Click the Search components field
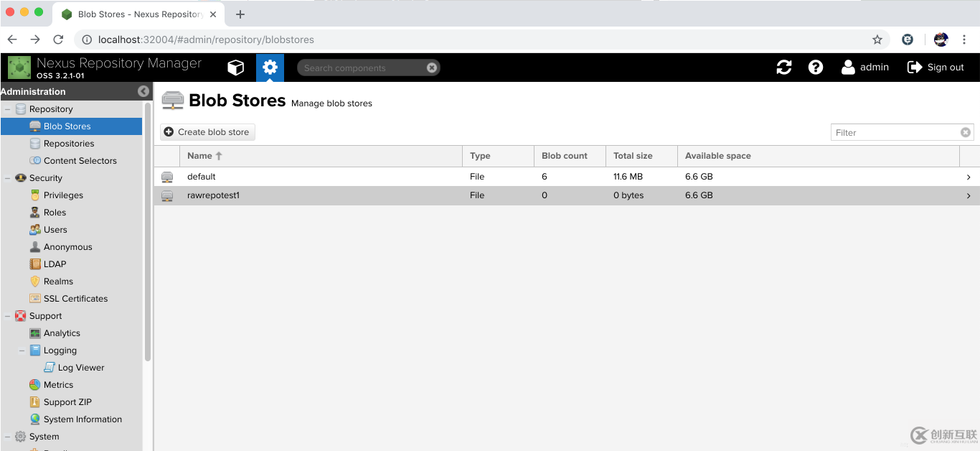 coord(362,68)
